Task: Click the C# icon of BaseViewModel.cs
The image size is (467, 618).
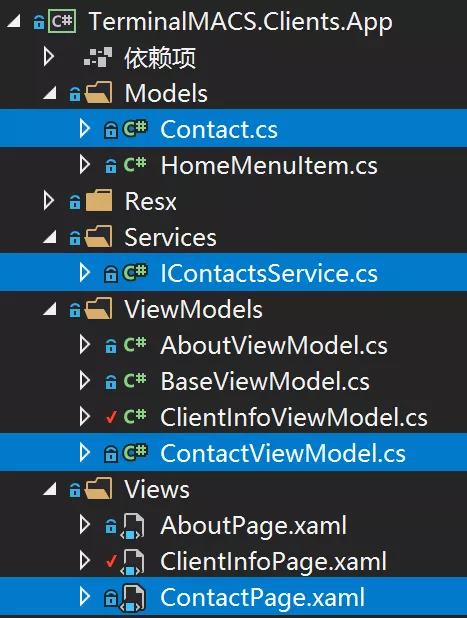Action: pyautogui.click(x=135, y=380)
